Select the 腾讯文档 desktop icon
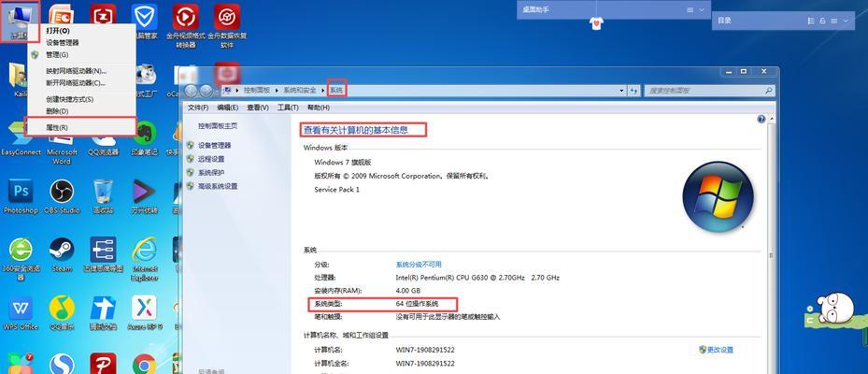The height and width of the screenshot is (374, 868). 103,312
